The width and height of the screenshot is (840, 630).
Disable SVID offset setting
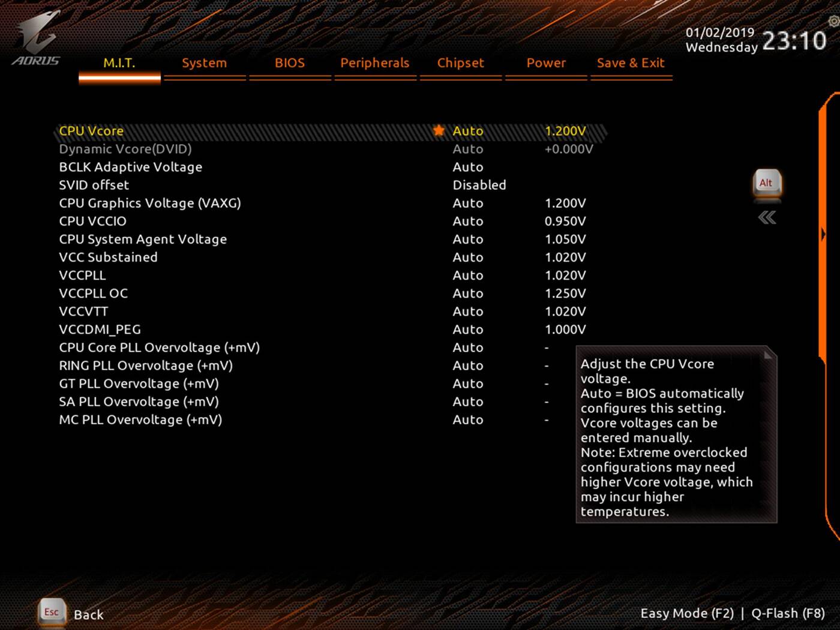[479, 185]
